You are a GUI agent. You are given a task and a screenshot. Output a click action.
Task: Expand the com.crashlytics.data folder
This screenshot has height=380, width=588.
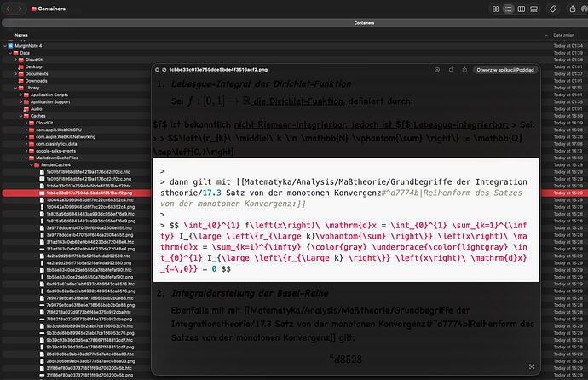pos(26,144)
